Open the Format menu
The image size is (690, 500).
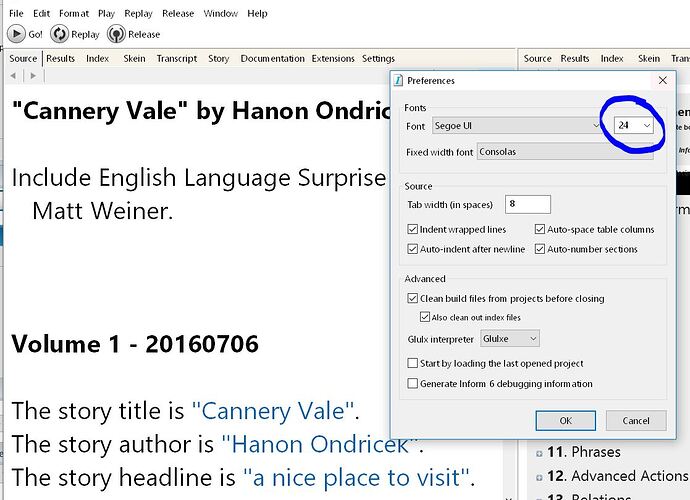coord(73,14)
